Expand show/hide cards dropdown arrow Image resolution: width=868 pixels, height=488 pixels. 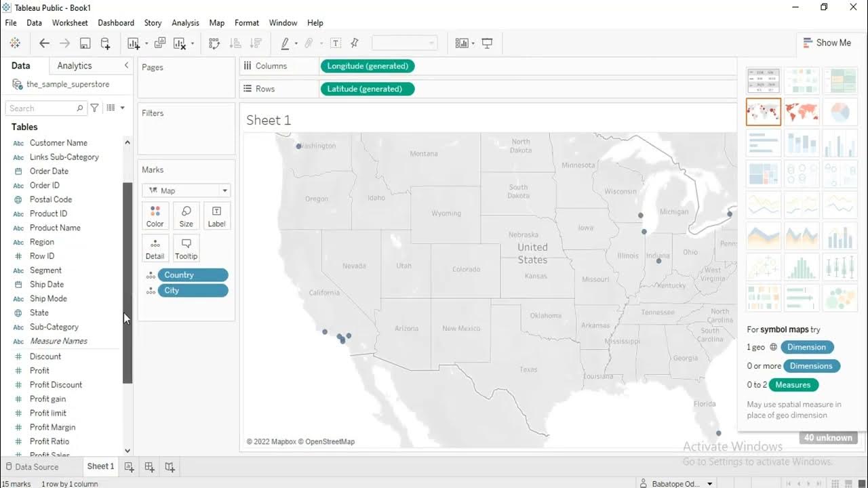pos(473,44)
